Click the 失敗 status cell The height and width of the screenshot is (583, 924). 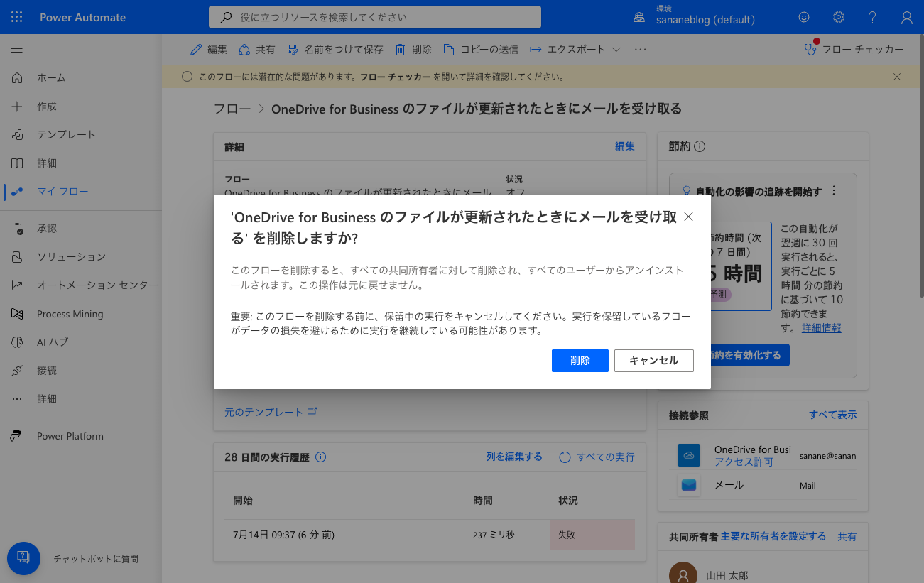[x=592, y=535]
